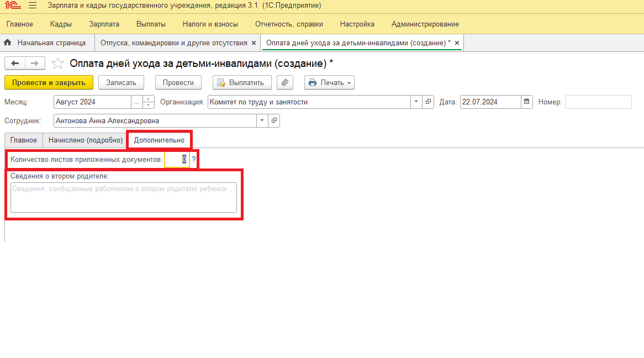Show help for attached sheets count
Viewport: 644px width, 358px height.
[x=194, y=159]
